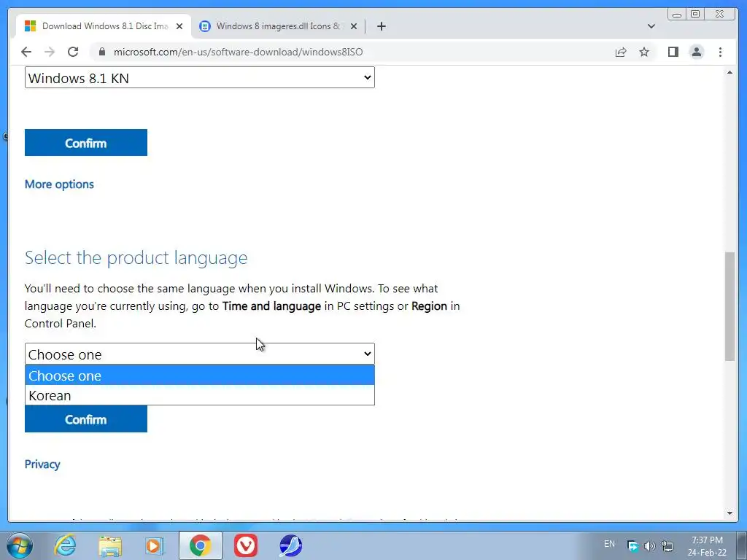Open the clock showing 7:37 PM
The width and height of the screenshot is (747, 560).
pos(707,546)
